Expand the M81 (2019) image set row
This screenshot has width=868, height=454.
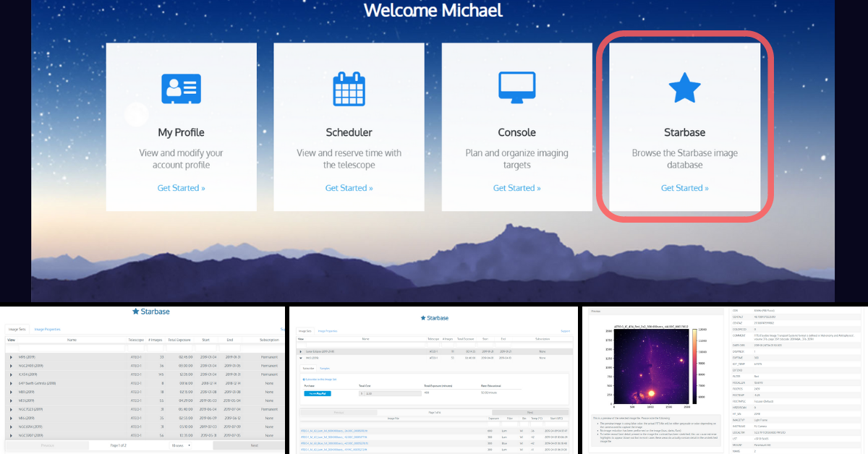click(x=11, y=392)
